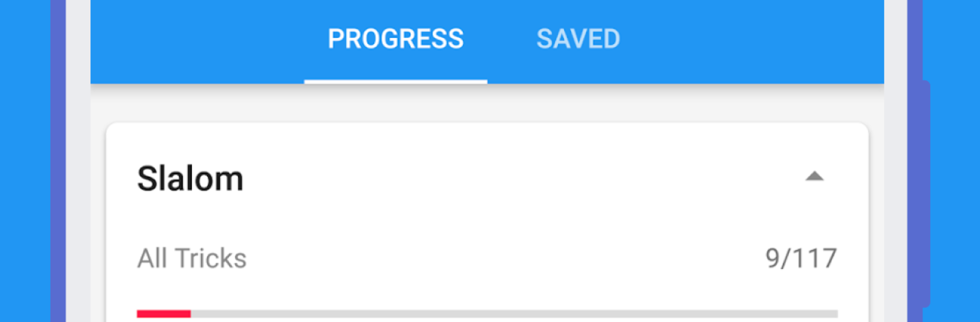Collapse the Slalom section with the arrow
The image size is (980, 322).
pos(814,176)
